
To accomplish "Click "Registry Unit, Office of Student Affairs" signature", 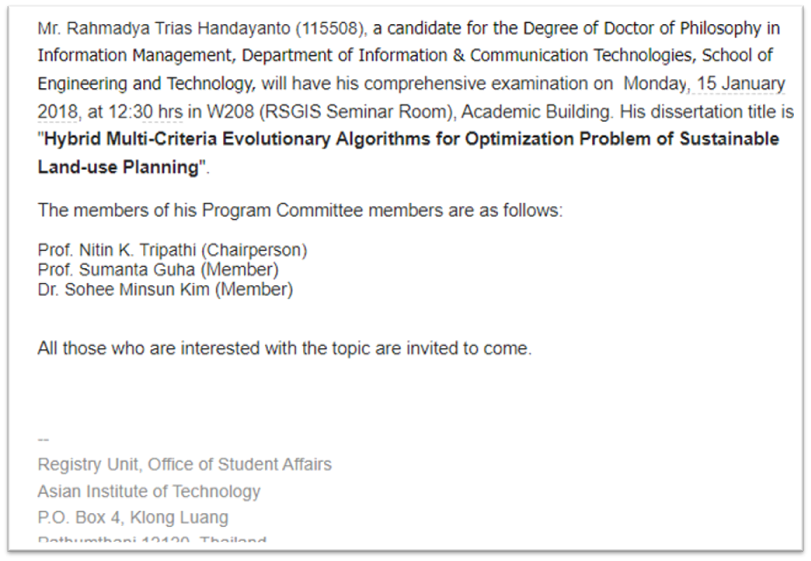I will pyautogui.click(x=184, y=464).
